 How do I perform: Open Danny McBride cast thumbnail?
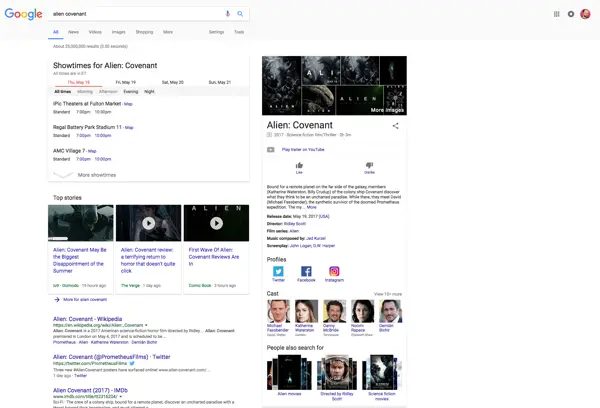[334, 311]
